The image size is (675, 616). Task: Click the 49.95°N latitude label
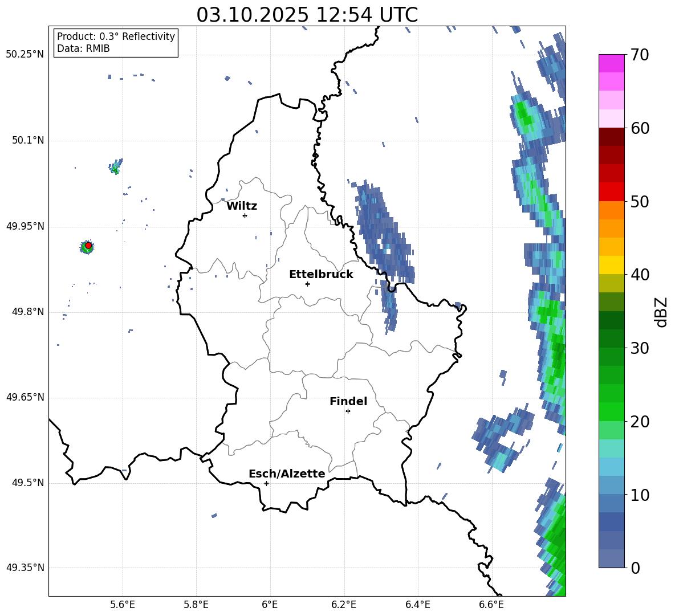tap(25, 226)
